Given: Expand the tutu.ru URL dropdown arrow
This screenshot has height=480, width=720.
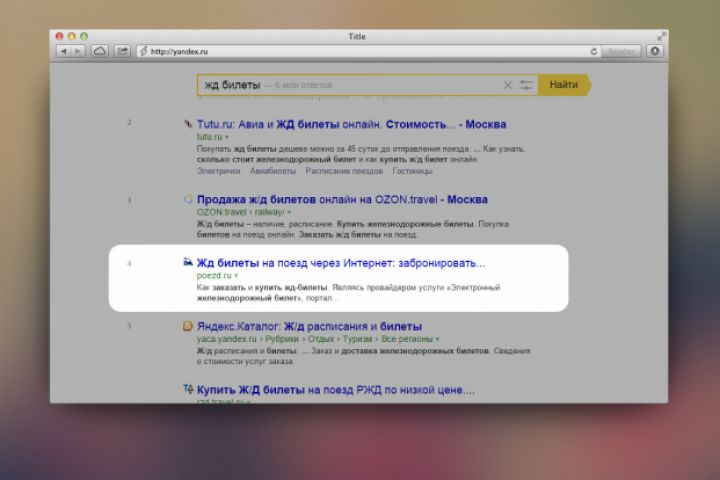Looking at the screenshot, I should pyautogui.click(x=227, y=137).
